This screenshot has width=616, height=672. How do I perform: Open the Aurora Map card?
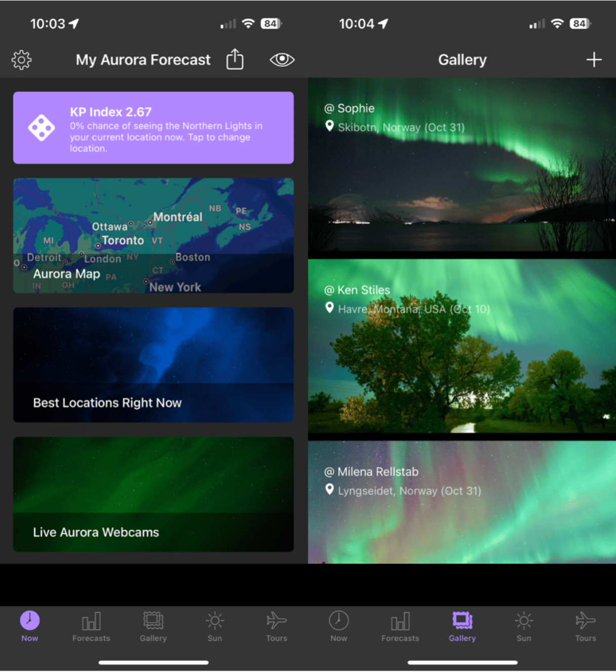point(153,236)
